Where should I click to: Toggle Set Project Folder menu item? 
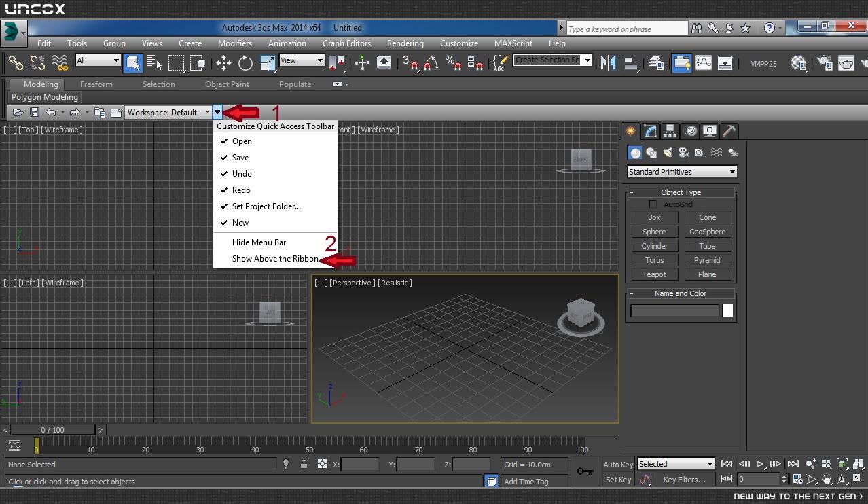[275, 206]
